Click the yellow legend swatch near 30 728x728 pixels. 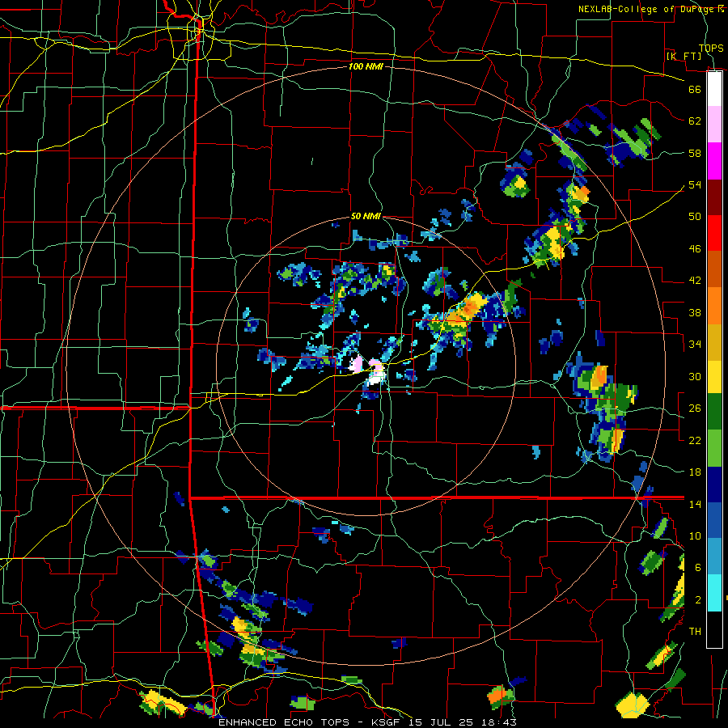714,377
